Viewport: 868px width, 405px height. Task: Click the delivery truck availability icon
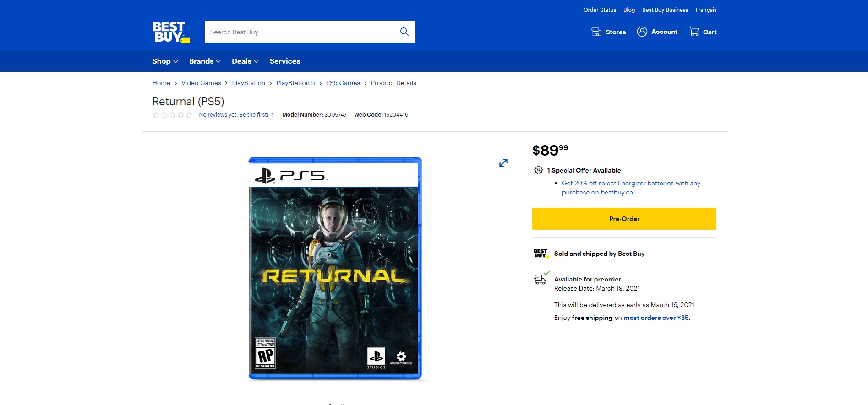pyautogui.click(x=541, y=278)
